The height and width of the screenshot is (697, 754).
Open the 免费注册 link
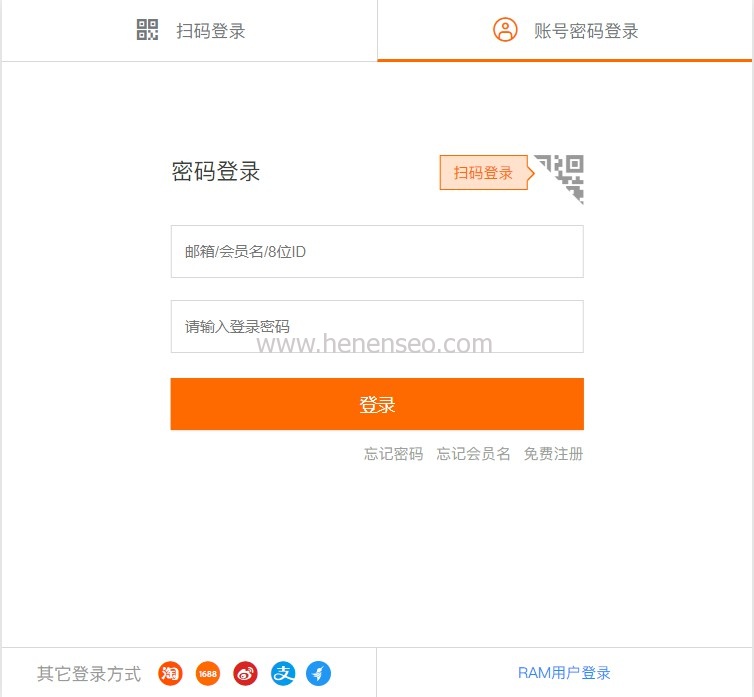click(x=553, y=454)
